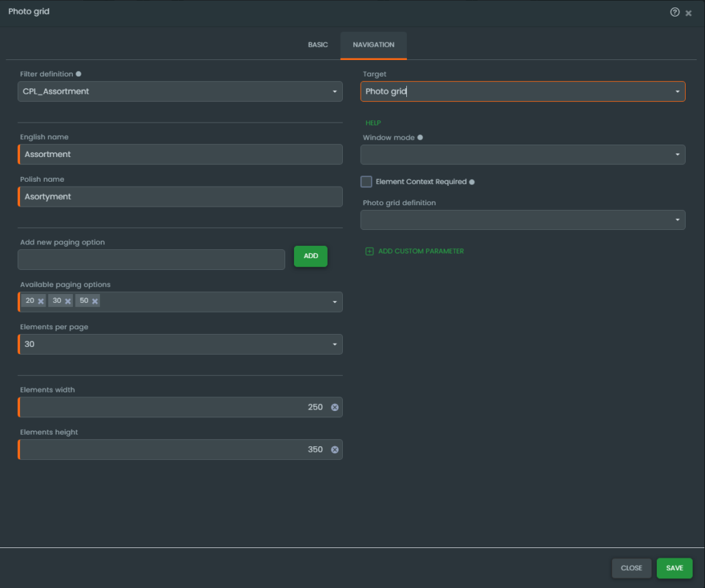
Task: Enable Element Context Required checkbox
Action: click(366, 182)
